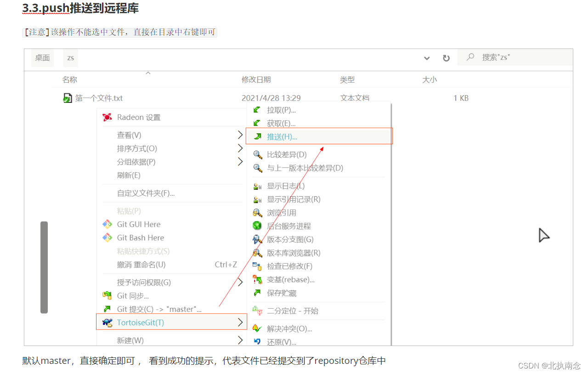Click the 保存贮藏 stash icon
The width and height of the screenshot is (588, 374).
[x=257, y=293]
